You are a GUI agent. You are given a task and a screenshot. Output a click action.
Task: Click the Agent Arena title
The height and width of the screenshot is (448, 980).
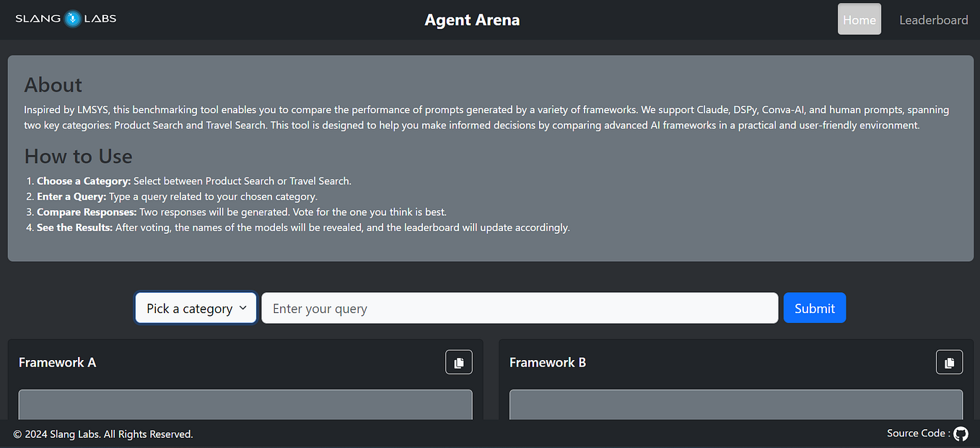click(x=472, y=19)
